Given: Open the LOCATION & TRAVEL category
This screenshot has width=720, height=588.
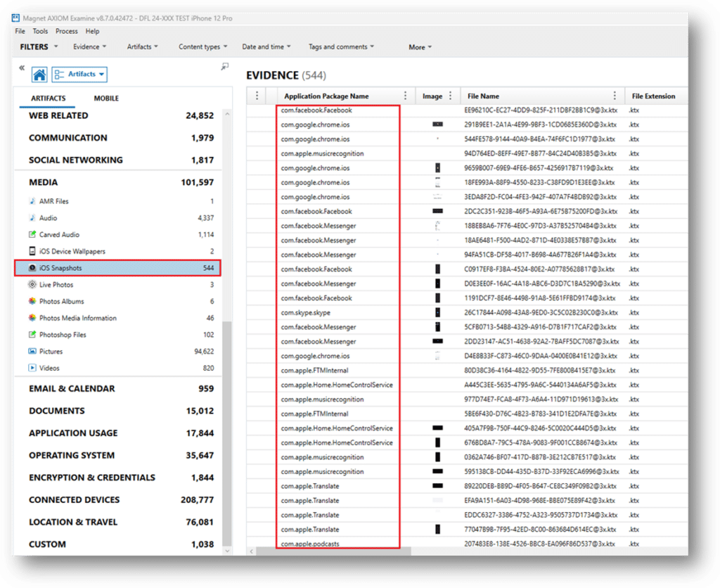Looking at the screenshot, I should [121, 523].
